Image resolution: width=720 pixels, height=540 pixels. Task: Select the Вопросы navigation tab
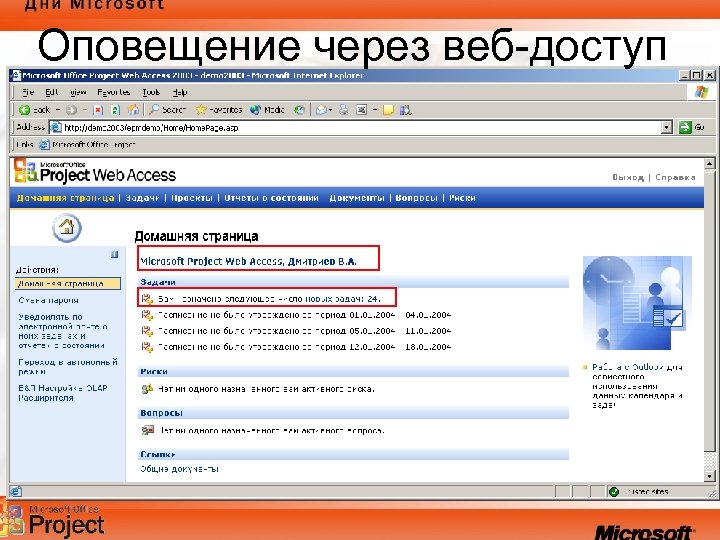416,198
